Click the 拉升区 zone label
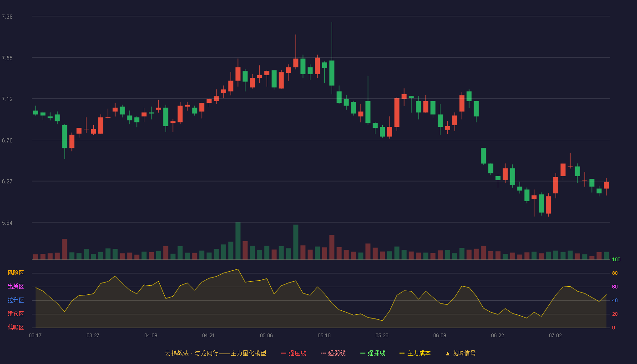This screenshot has width=637, height=364. point(15,300)
